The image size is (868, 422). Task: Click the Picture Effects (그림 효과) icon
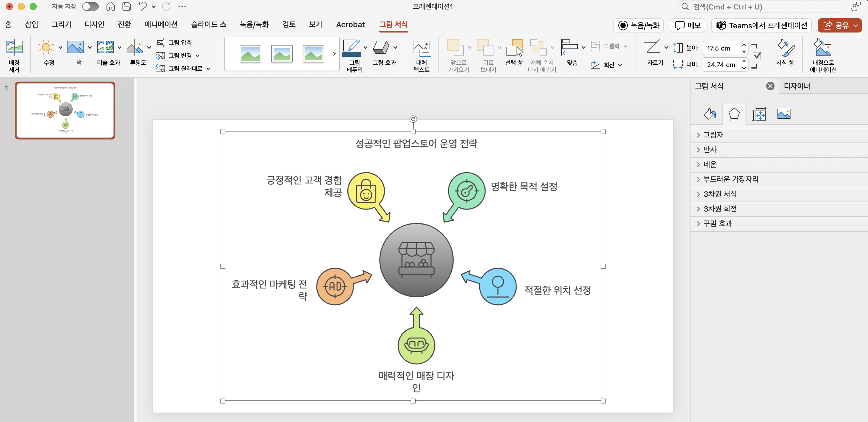point(381,48)
